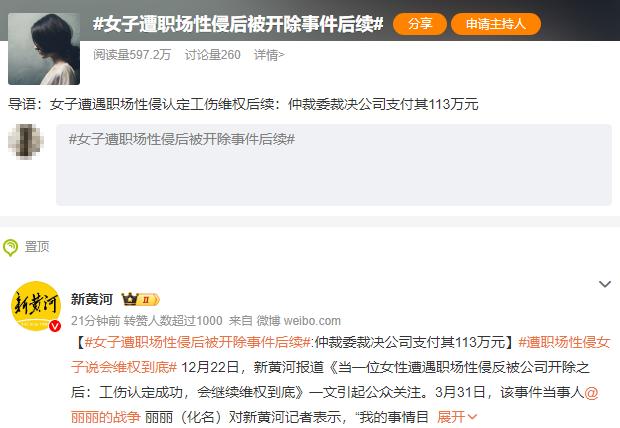Click the hashtag #女子遭职场性侵后被开除事件后续# in the post

198,342
